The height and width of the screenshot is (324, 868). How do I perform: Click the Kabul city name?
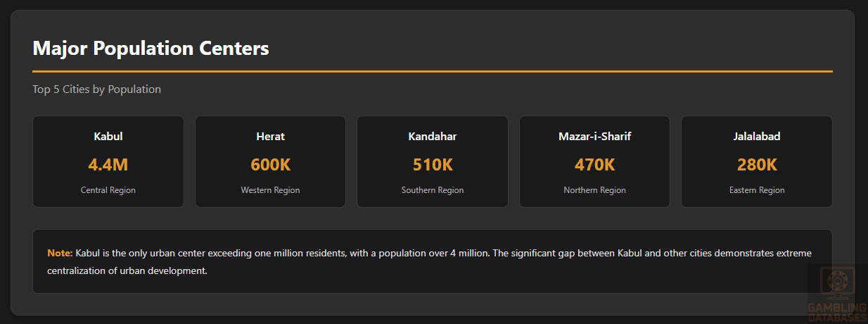click(x=108, y=136)
